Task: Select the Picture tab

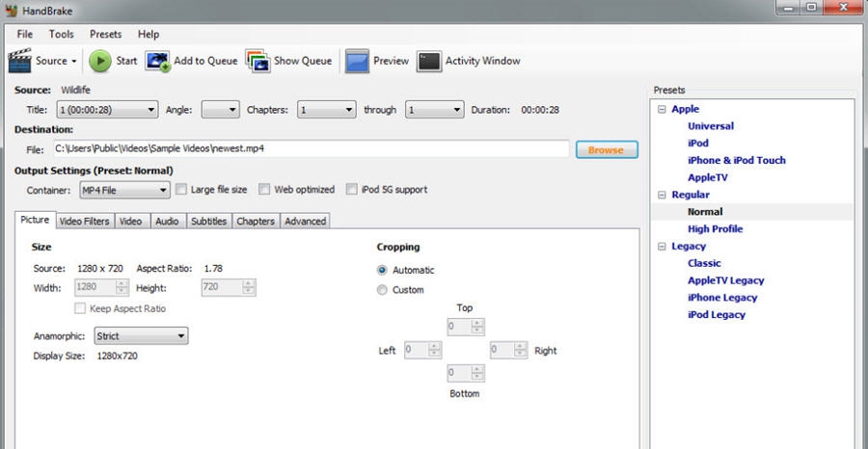Action: click(35, 220)
